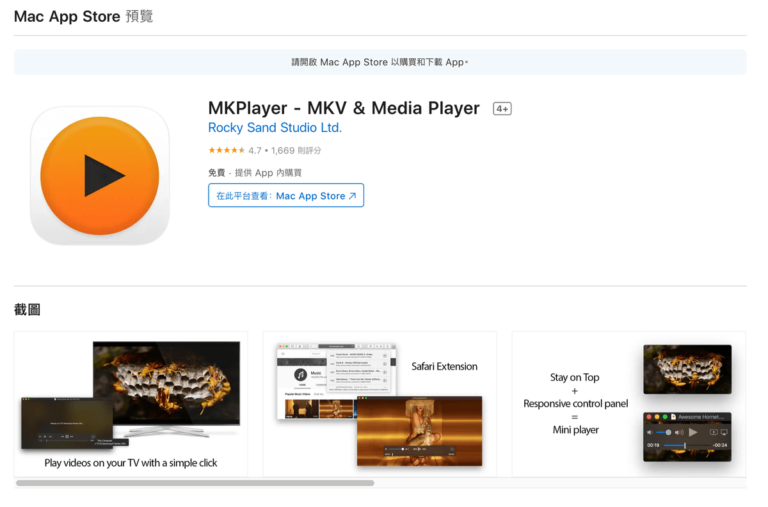Click the star rating 4.7 row
The image size is (768, 507).
264,150
